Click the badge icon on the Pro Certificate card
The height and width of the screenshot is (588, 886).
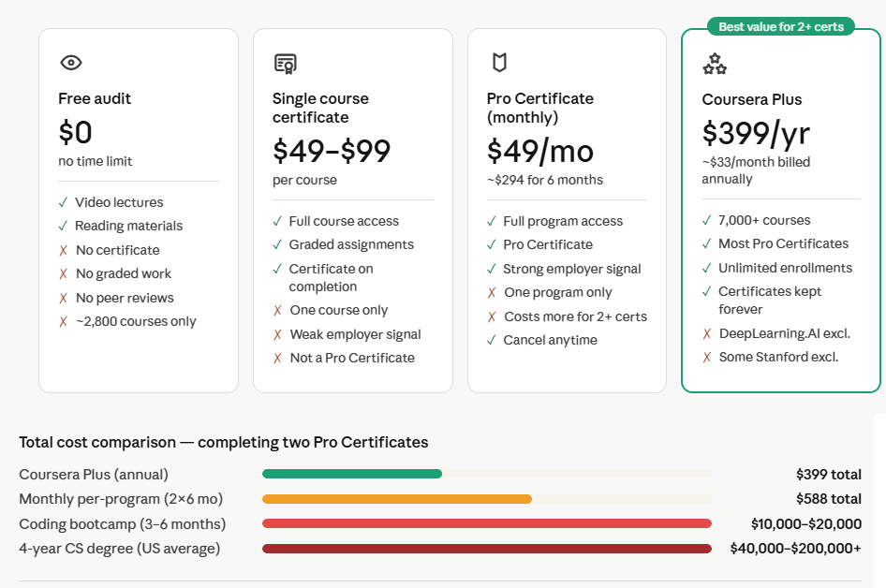pyautogui.click(x=499, y=62)
